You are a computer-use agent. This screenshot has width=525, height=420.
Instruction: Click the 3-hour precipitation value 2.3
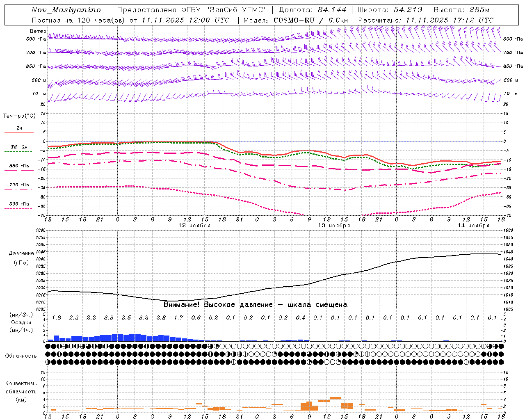[91, 318]
